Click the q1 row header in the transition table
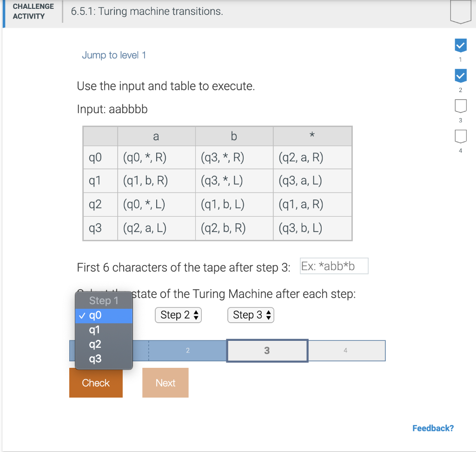This screenshot has height=452, width=476. pyautogui.click(x=100, y=181)
